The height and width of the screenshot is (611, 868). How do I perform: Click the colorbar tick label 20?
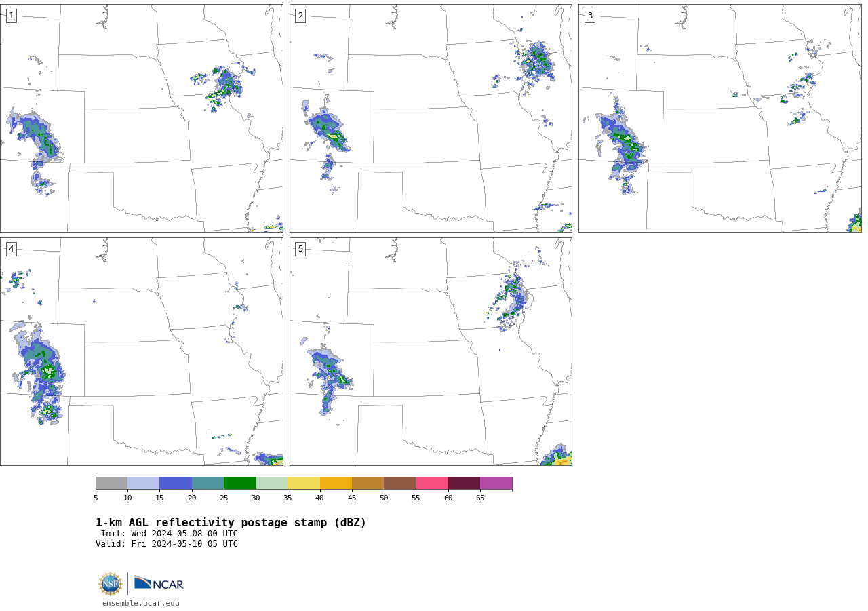point(192,498)
